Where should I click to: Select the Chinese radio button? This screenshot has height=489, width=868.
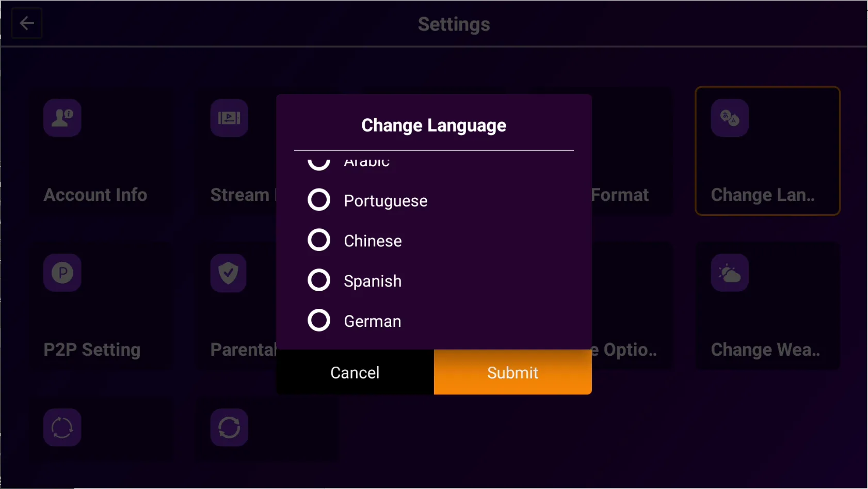(319, 240)
